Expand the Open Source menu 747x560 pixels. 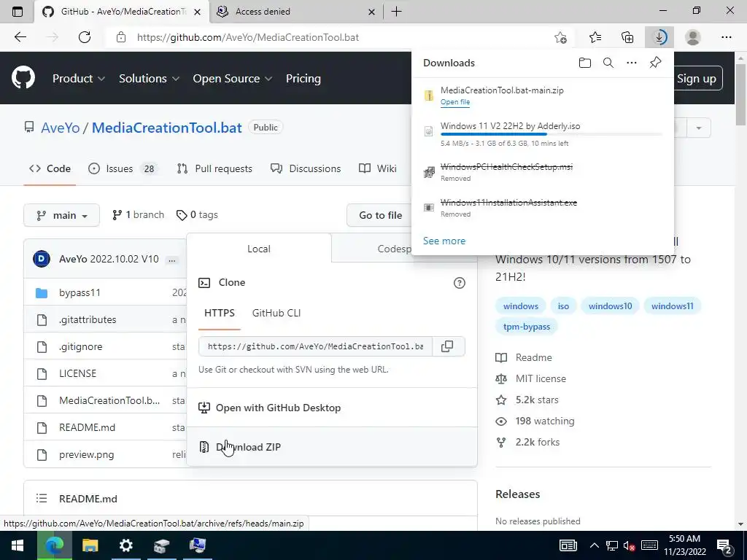pyautogui.click(x=233, y=79)
